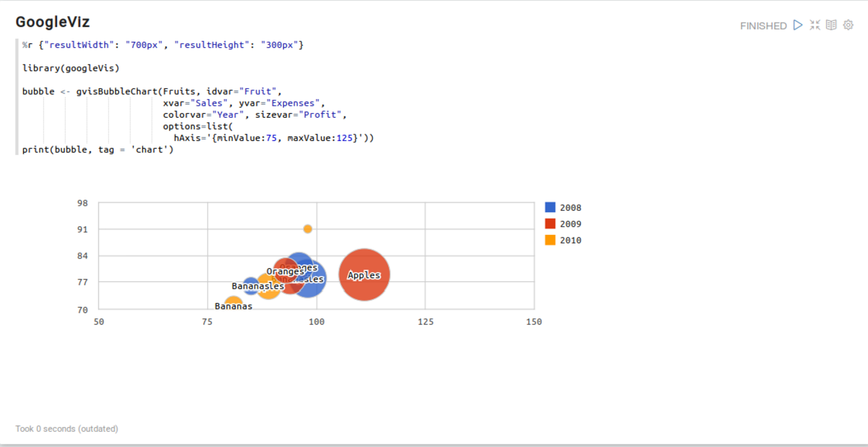
Task: Click the blue 2008 legend swatch
Action: [x=550, y=208]
